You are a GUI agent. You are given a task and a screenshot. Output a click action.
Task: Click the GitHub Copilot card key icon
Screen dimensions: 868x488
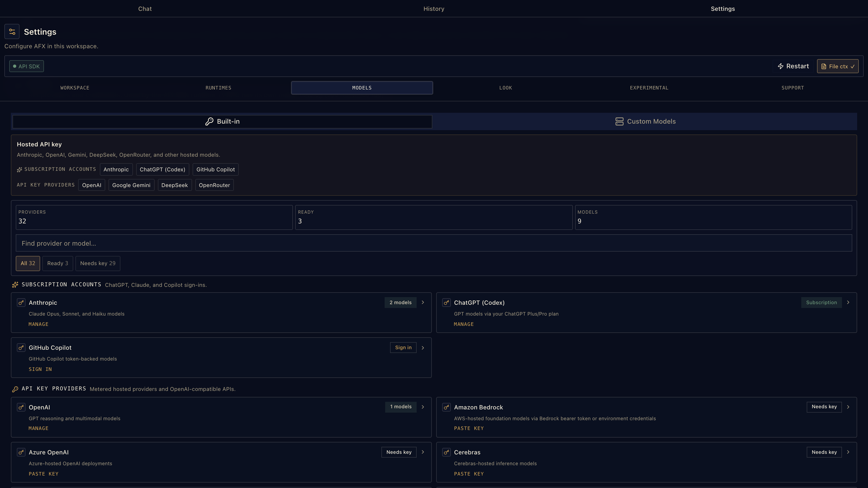21,348
